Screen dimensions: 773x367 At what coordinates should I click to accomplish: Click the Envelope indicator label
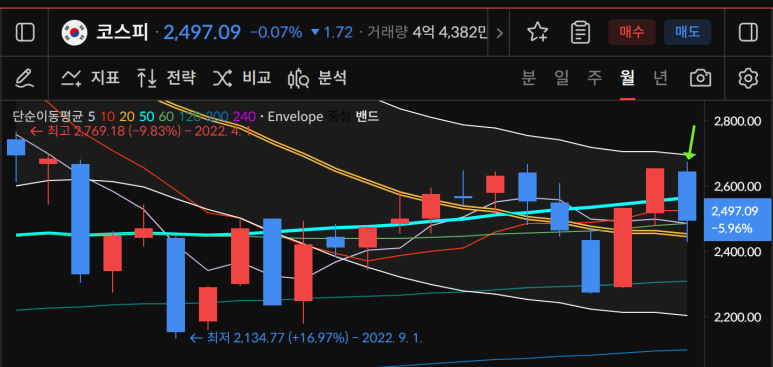tap(295, 117)
